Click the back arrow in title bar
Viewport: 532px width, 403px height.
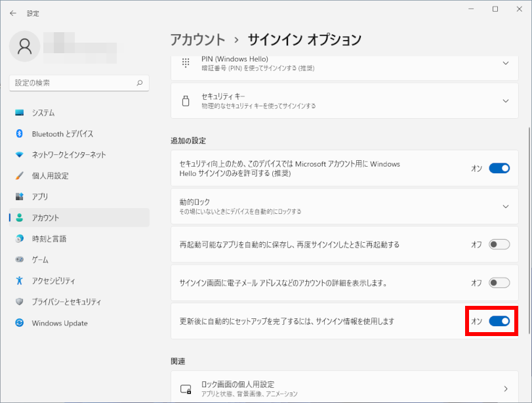(13, 12)
